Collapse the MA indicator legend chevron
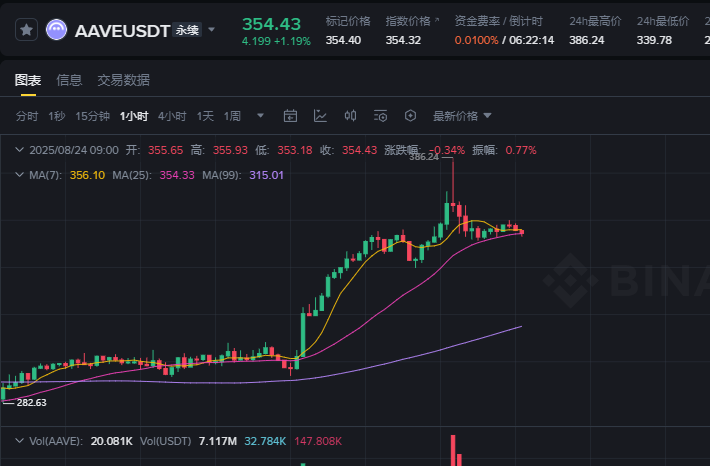710x466 pixels. pyautogui.click(x=20, y=175)
